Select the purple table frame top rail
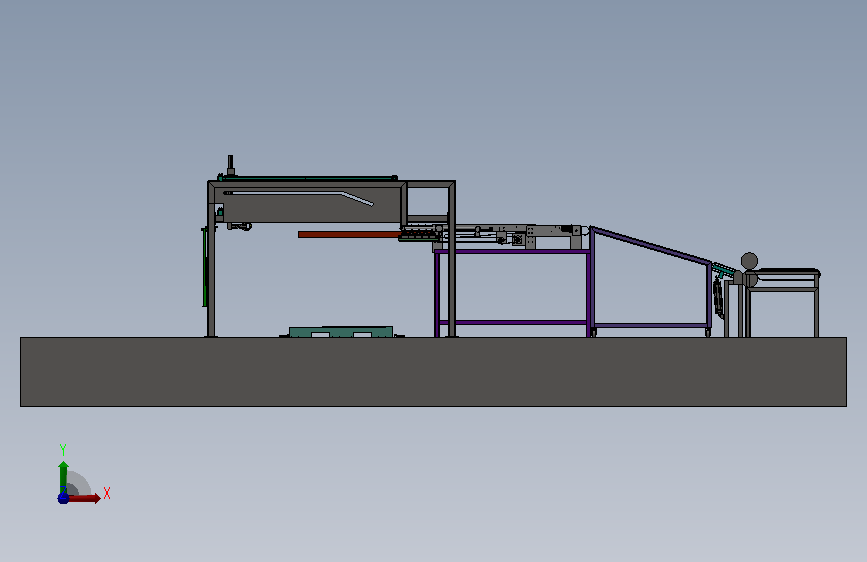The width and height of the screenshot is (867, 562). (x=513, y=251)
